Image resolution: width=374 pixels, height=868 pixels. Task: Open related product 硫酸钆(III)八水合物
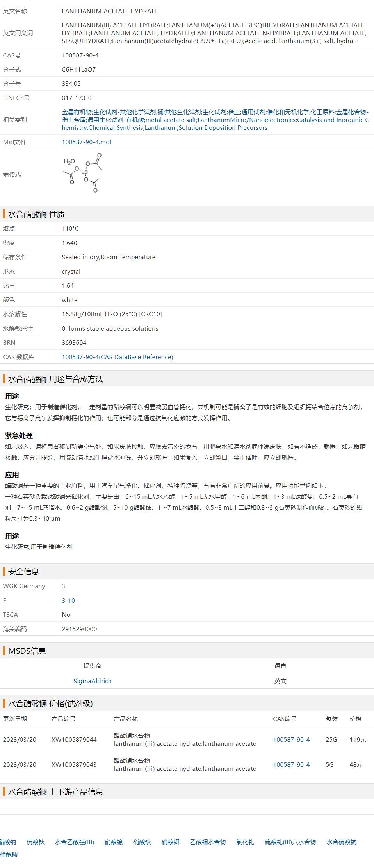(290, 842)
